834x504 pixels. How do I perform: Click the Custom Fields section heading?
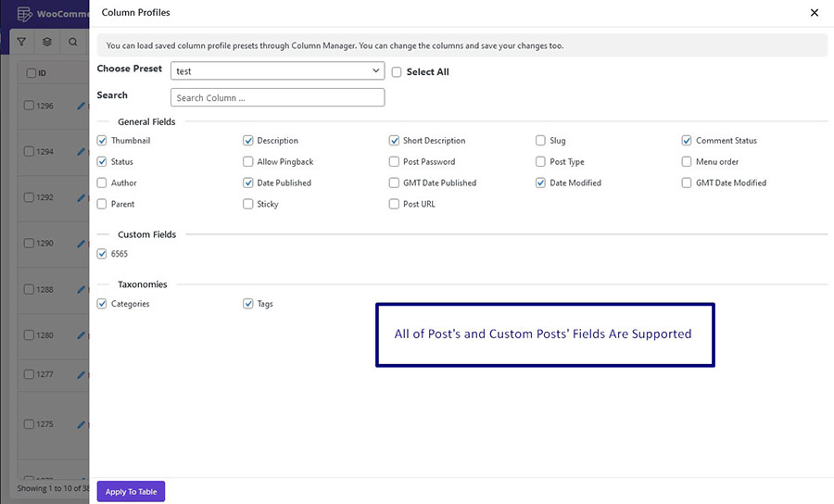pos(146,234)
